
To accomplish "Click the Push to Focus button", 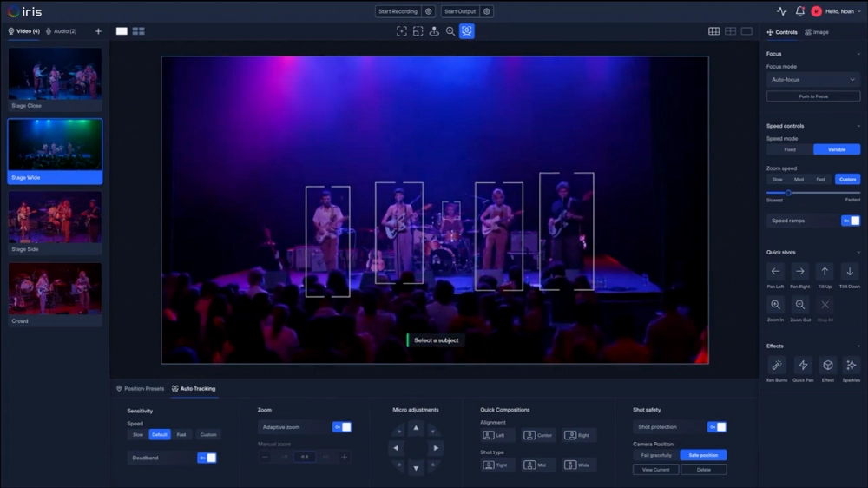I will click(812, 96).
